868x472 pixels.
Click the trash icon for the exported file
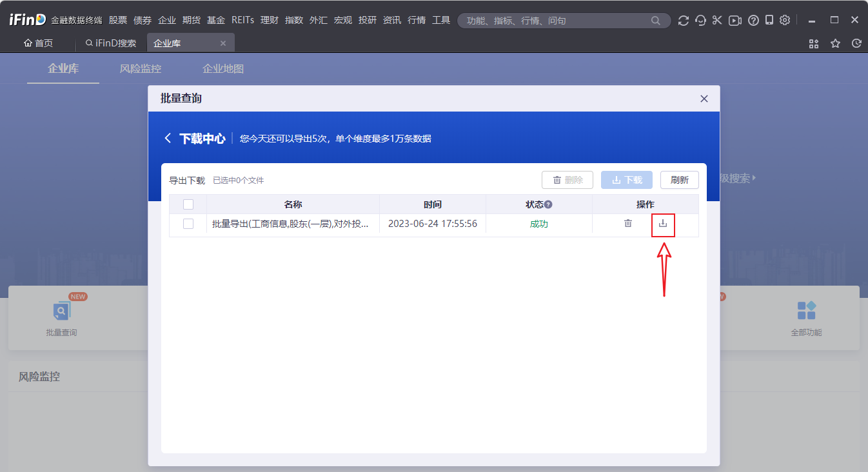pos(627,224)
